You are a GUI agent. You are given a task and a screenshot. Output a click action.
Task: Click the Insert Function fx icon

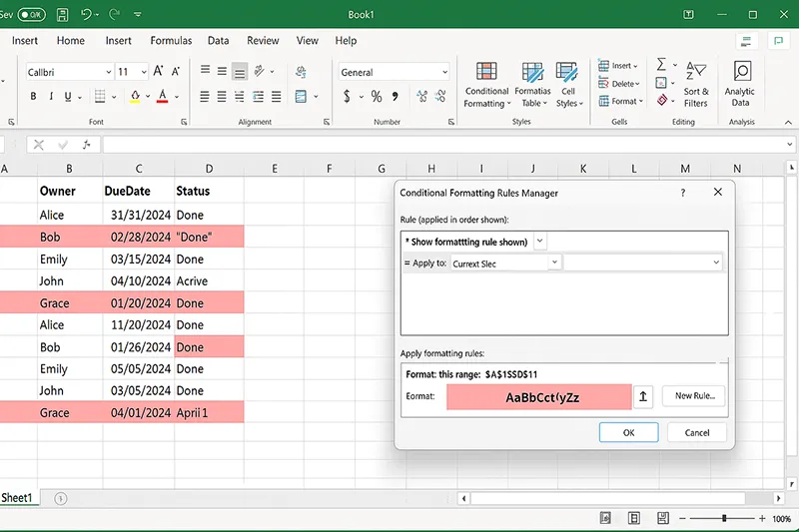(86, 145)
